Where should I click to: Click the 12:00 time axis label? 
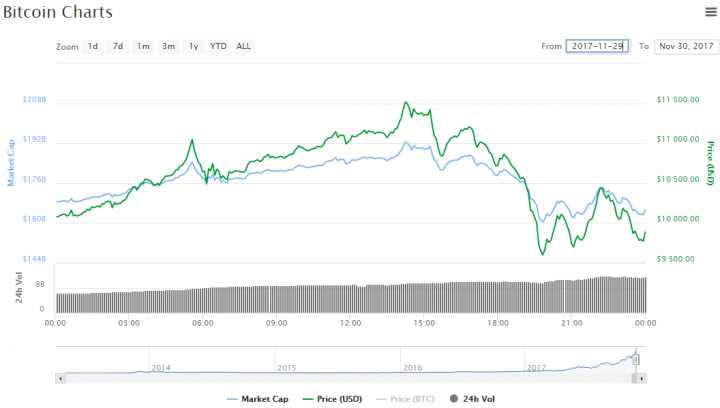(x=350, y=323)
